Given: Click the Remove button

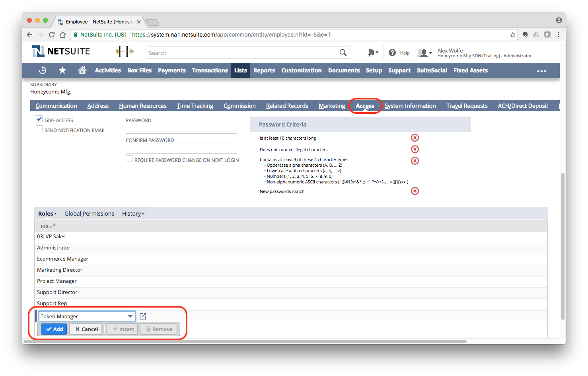Looking at the screenshot, I should click(158, 329).
